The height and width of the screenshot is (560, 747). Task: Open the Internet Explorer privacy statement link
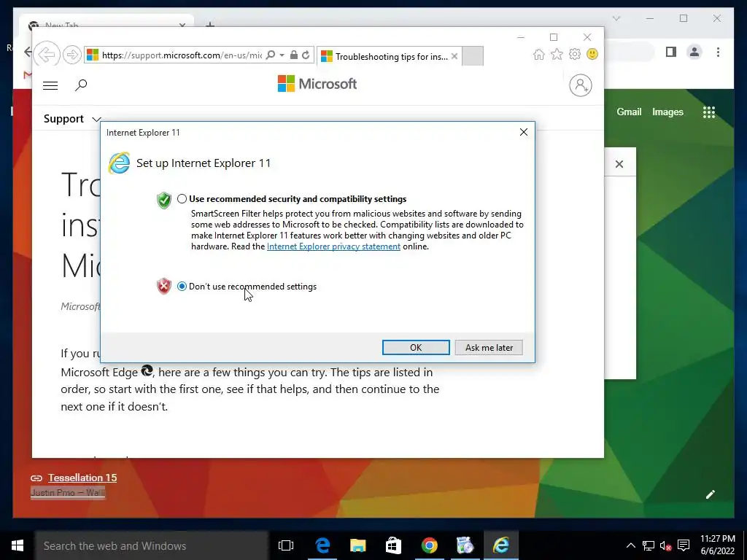[x=333, y=246]
